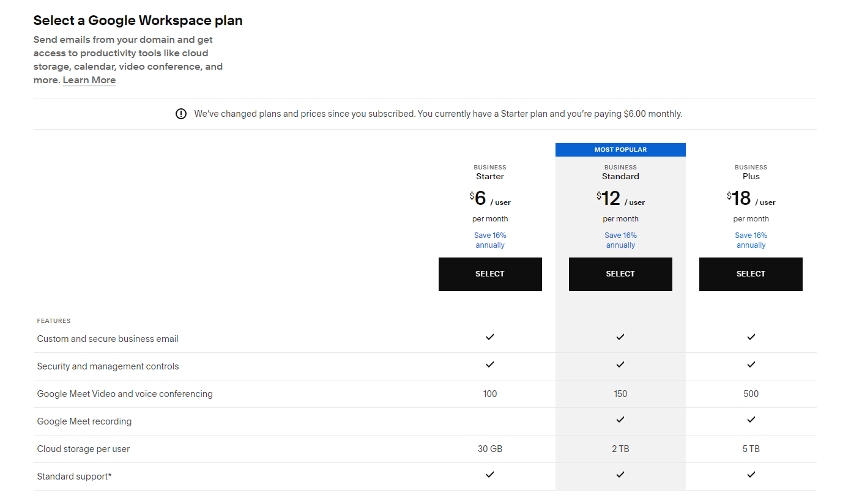
Task: Click Save 16% annually under Plus
Action: [x=751, y=240]
